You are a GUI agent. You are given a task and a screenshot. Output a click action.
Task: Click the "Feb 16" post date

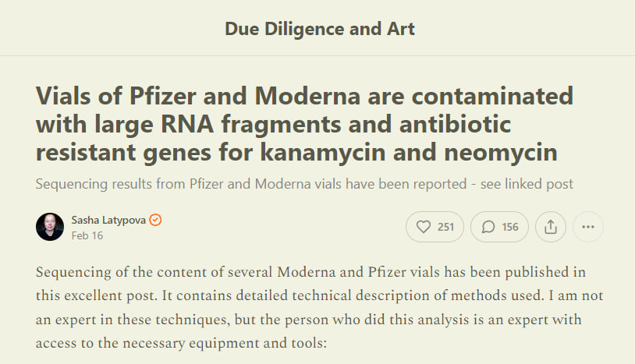(85, 235)
